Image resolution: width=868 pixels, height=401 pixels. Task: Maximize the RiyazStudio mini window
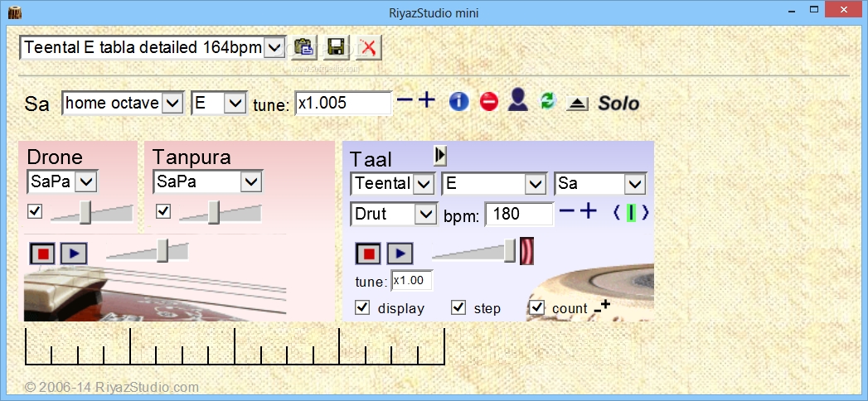[814, 10]
